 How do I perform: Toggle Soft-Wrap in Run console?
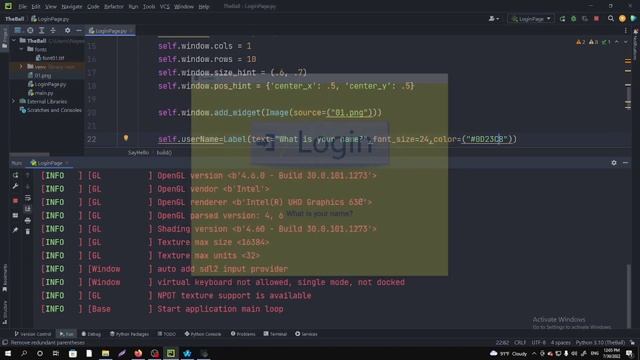28,198
